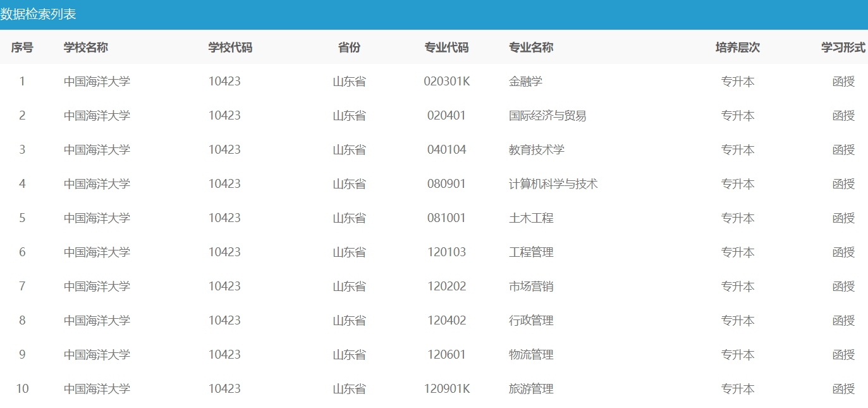
Task: Click school code 10423 in 金融学 row
Action: [x=225, y=82]
